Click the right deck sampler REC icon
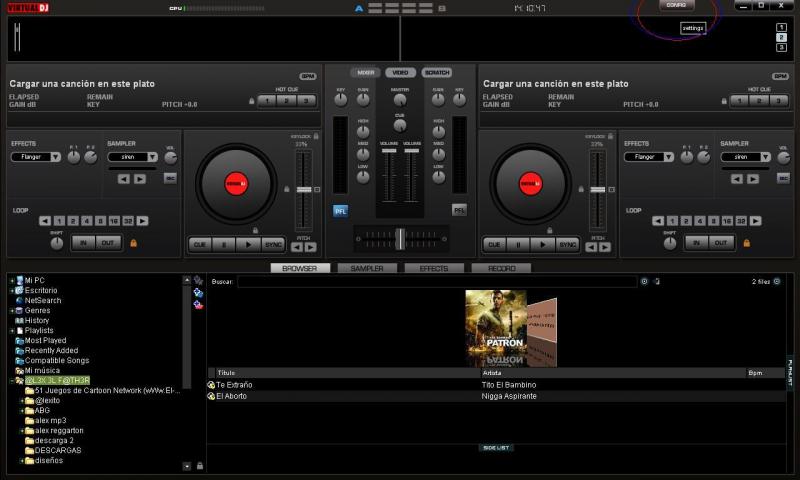This screenshot has width=800, height=480. point(781,178)
